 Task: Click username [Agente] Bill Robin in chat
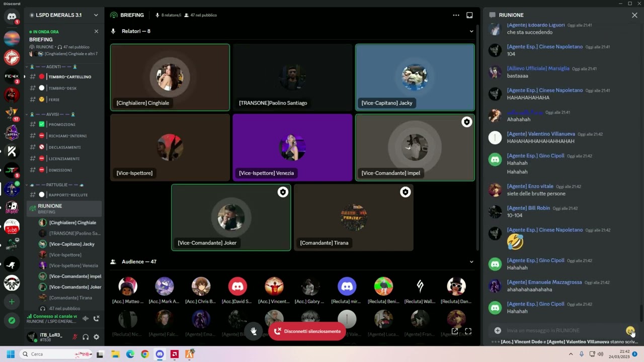pos(528,208)
